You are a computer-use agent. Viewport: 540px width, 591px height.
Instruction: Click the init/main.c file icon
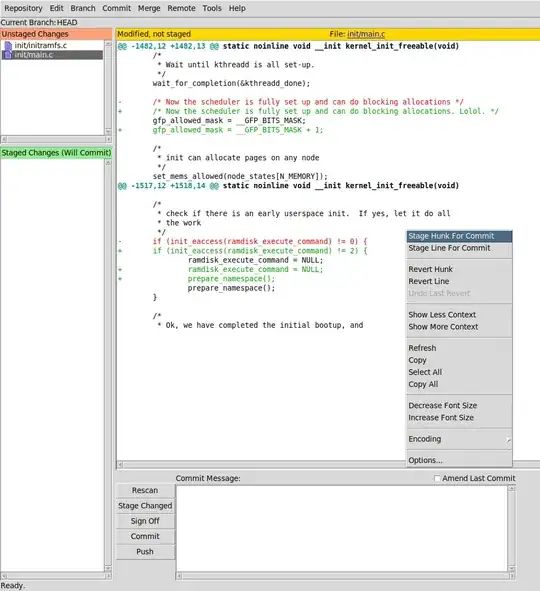point(8,55)
